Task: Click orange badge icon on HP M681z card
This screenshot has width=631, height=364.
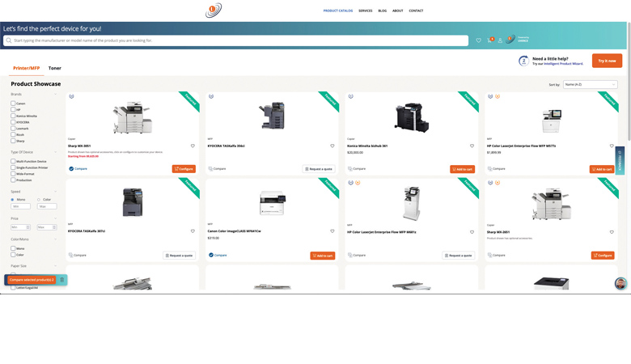Action: point(358,183)
